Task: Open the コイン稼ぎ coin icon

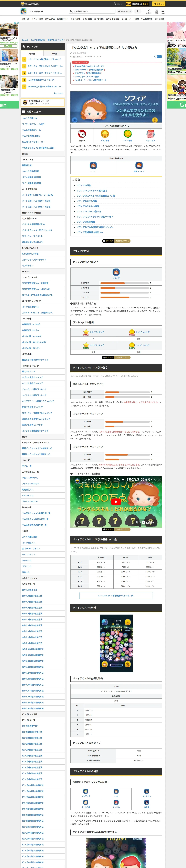Action: tap(128, 134)
